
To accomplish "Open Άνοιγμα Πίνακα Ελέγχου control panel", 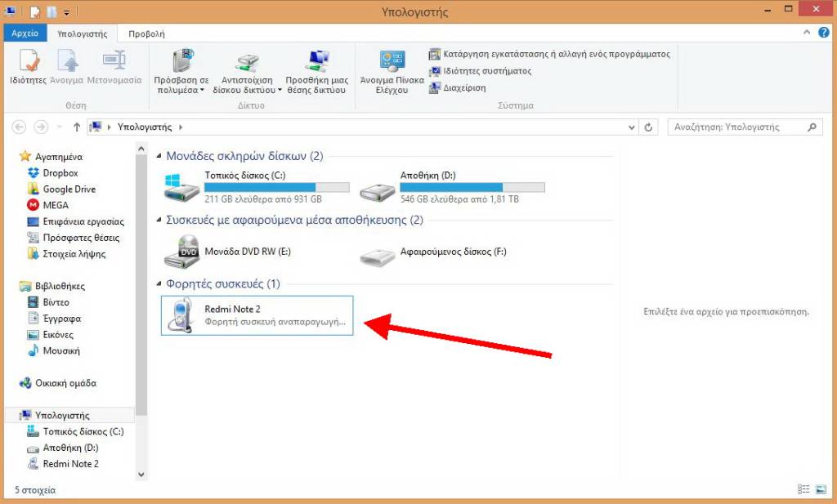I will (x=392, y=72).
